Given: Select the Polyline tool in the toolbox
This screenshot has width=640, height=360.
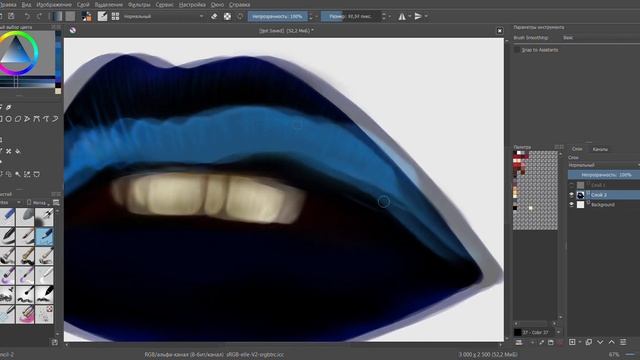Looking at the screenshot, I should 27,119.
